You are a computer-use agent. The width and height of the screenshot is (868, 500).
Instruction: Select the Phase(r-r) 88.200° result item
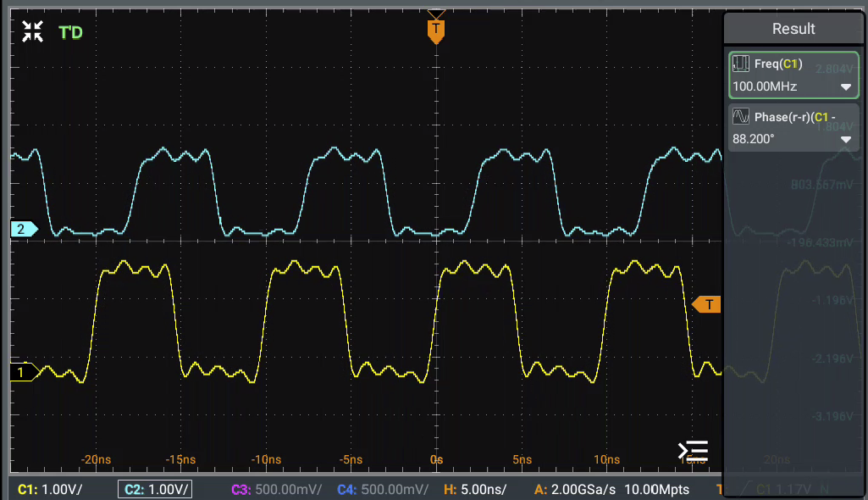[x=793, y=128]
